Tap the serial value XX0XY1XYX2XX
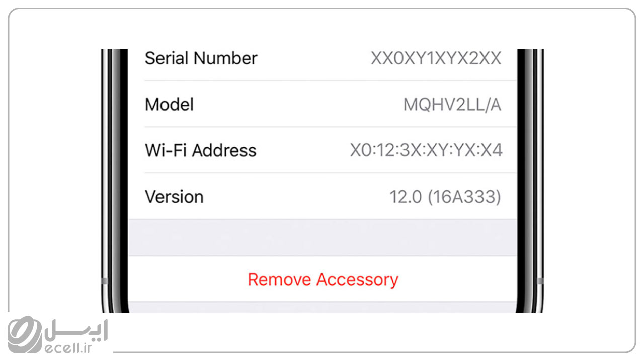Screen dimensions: 644x362 click(436, 58)
